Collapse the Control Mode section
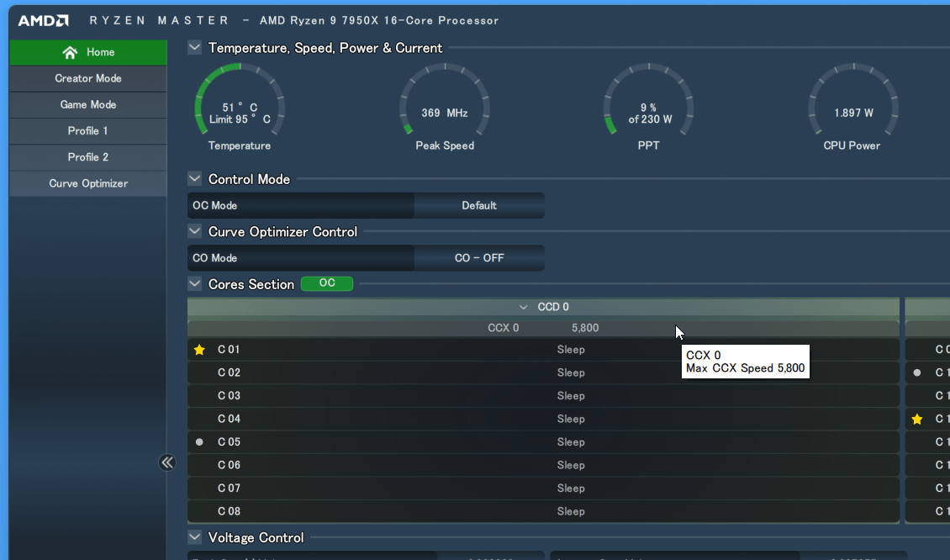Screen dimensions: 950x560 pos(194,179)
